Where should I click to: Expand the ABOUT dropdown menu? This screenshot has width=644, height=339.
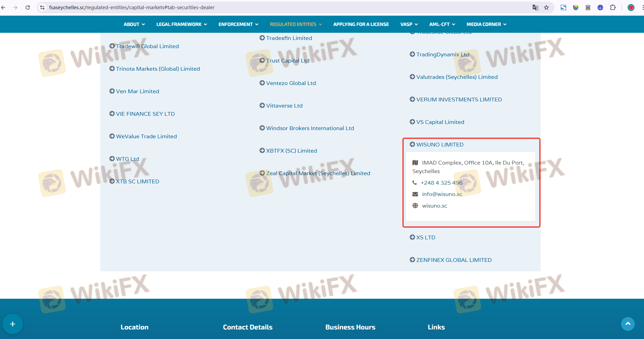point(134,24)
